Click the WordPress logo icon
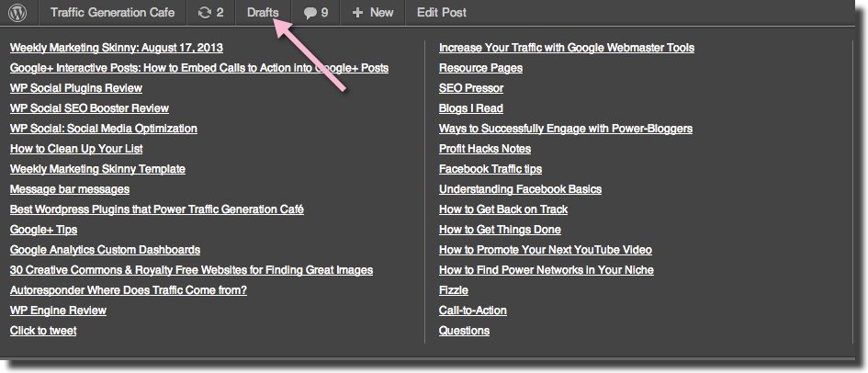 click(17, 12)
